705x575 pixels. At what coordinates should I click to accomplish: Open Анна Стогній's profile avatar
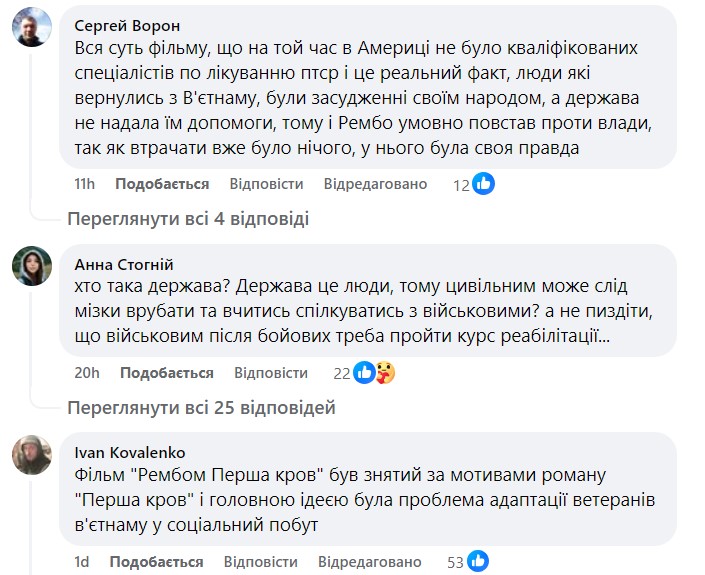click(31, 266)
